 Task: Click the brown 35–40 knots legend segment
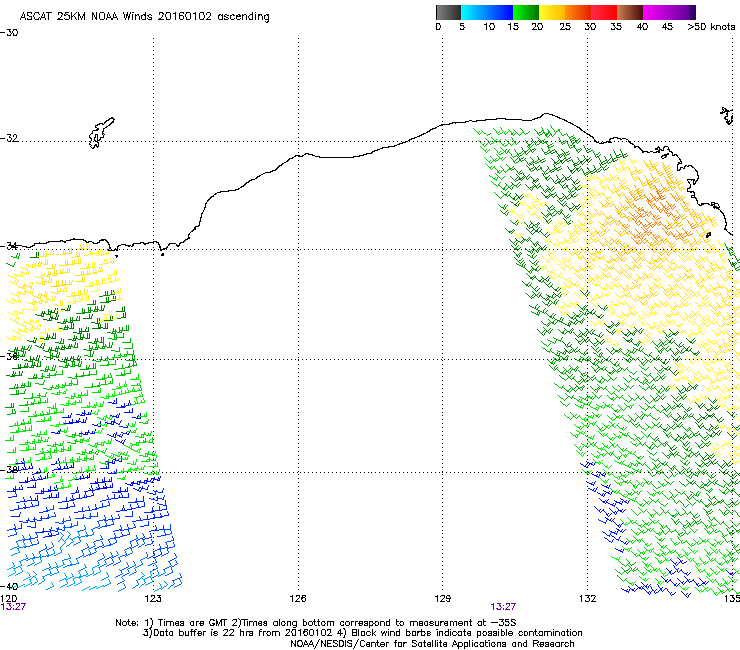pos(630,12)
